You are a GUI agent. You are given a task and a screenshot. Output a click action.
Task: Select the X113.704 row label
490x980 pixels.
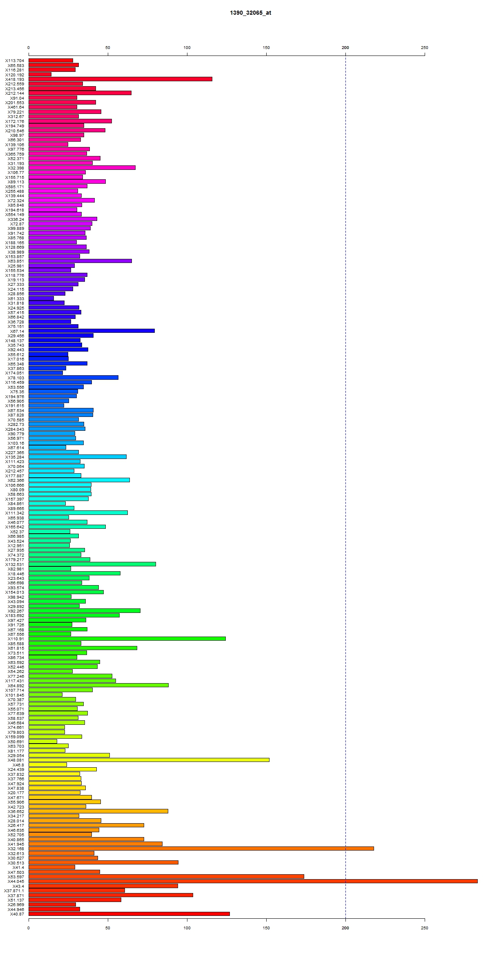(15, 60)
